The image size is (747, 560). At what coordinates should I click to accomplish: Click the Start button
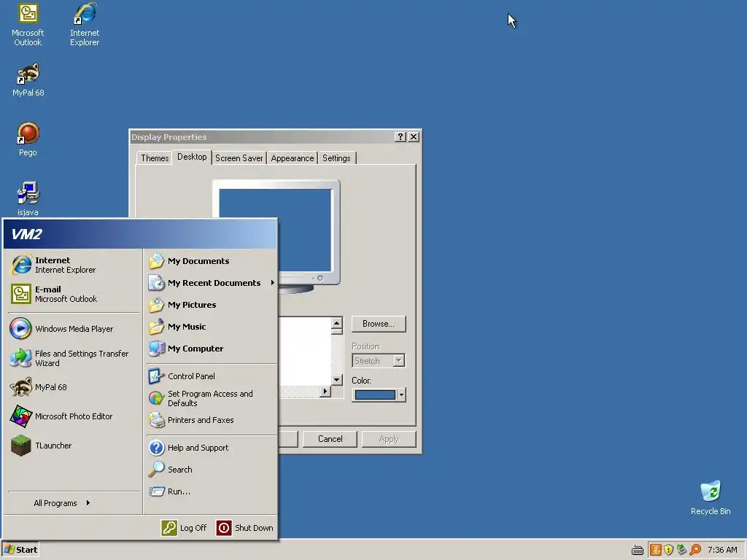coord(20,550)
